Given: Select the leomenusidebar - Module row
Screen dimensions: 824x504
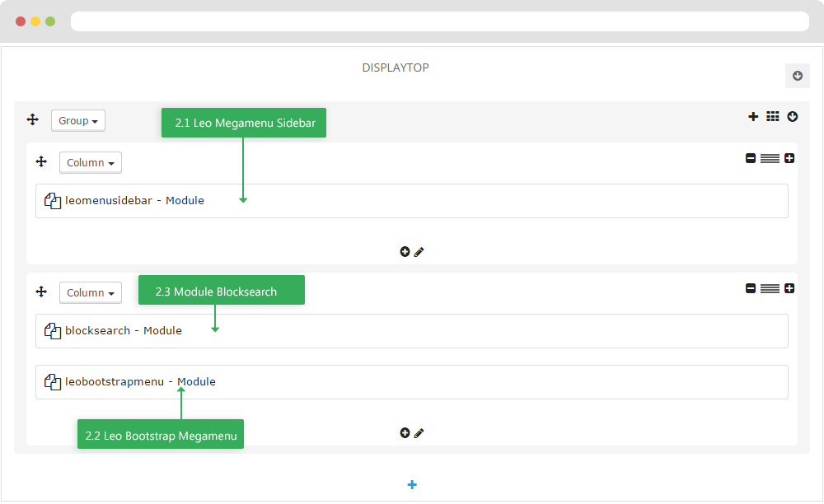Looking at the screenshot, I should tap(412, 201).
